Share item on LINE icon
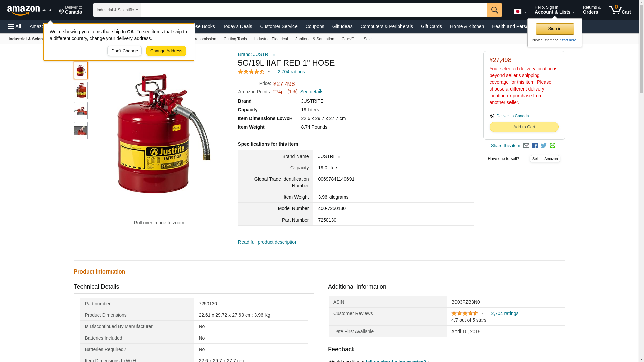Image resolution: width=644 pixels, height=362 pixels. pos(552,146)
